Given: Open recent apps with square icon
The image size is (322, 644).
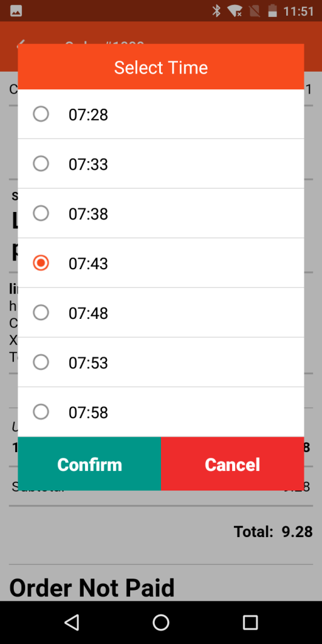Looking at the screenshot, I should click(250, 622).
